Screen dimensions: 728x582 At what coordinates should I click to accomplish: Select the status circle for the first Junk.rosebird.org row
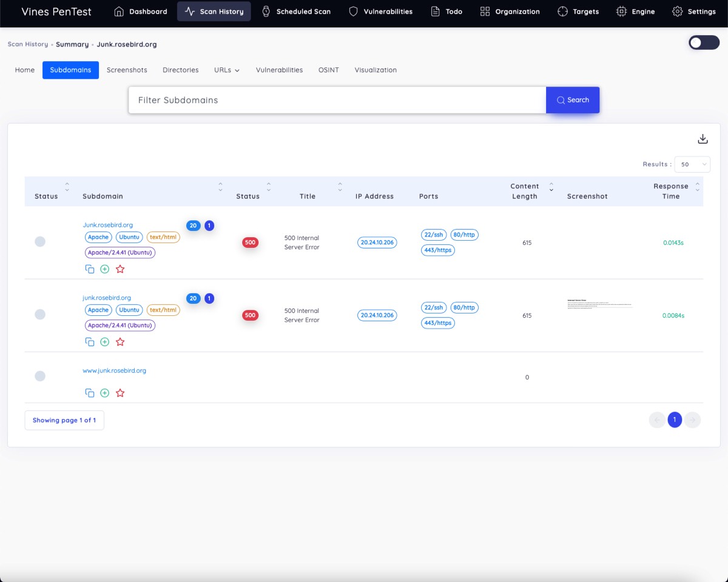[x=40, y=241]
